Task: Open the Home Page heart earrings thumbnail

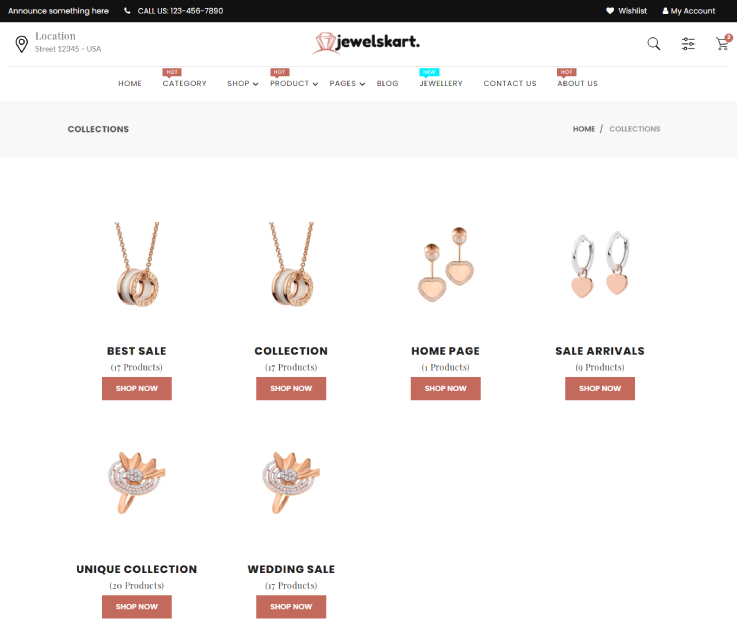Action: [446, 265]
